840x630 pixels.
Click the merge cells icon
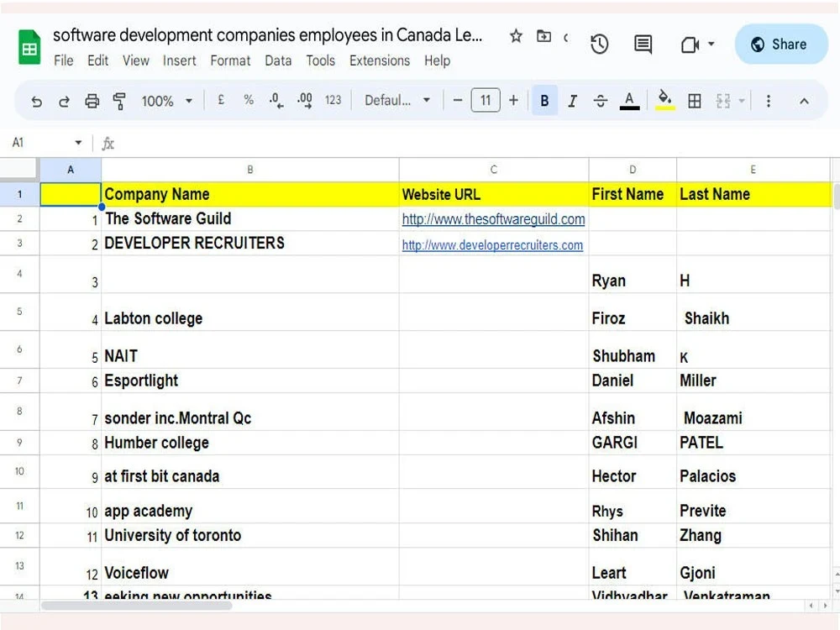723,101
